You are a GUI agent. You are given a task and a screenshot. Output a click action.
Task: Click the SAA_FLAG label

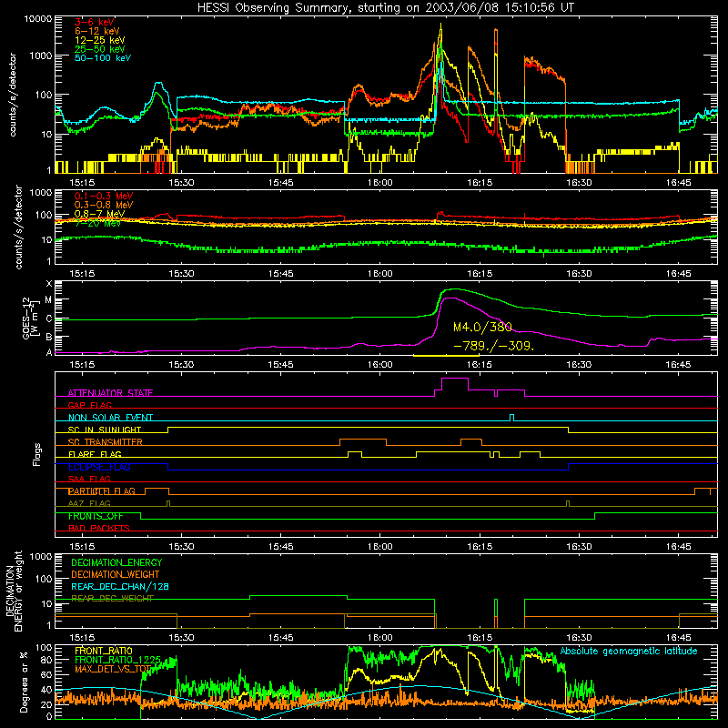[89, 479]
